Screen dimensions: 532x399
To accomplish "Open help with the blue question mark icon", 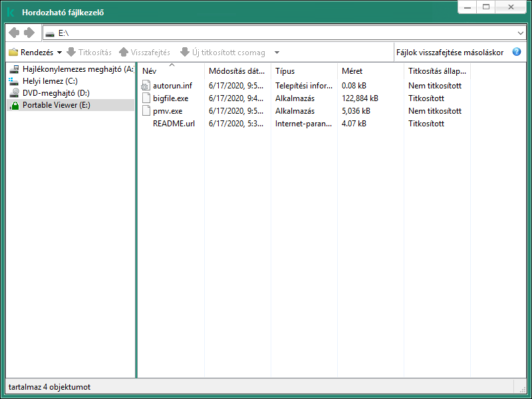I will 517,52.
